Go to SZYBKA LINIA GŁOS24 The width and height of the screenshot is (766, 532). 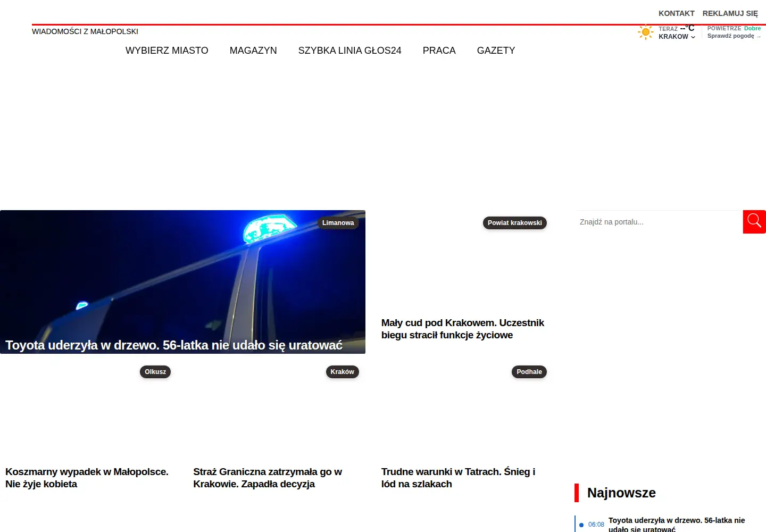click(350, 51)
